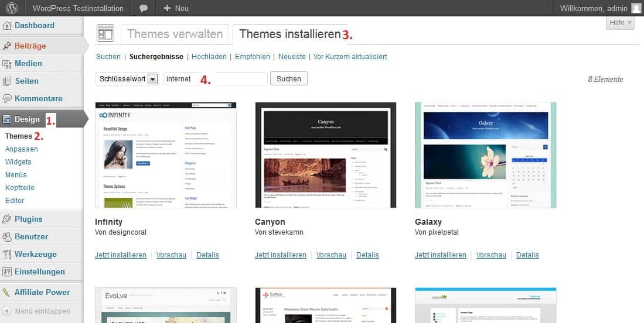Expand the Hilfe help panel

click(x=621, y=23)
